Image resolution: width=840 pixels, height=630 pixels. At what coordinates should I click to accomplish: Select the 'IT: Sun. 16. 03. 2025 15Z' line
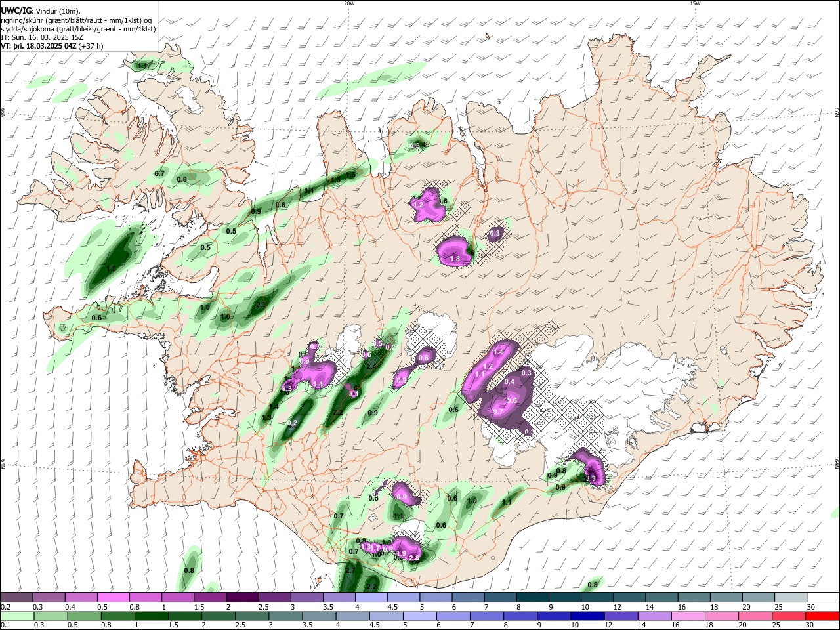(42, 37)
